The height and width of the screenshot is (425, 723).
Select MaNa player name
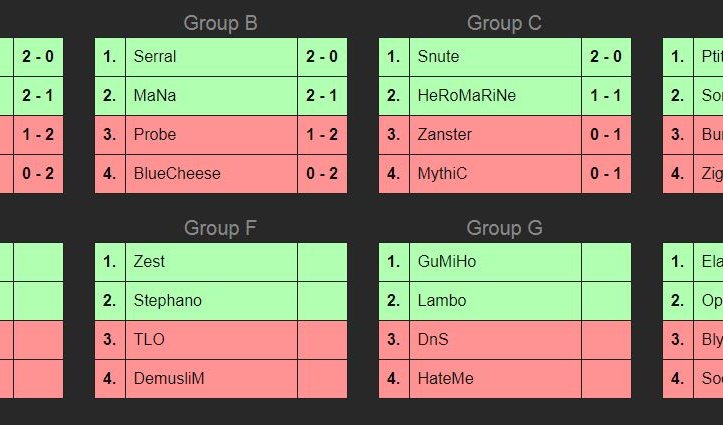pos(154,96)
